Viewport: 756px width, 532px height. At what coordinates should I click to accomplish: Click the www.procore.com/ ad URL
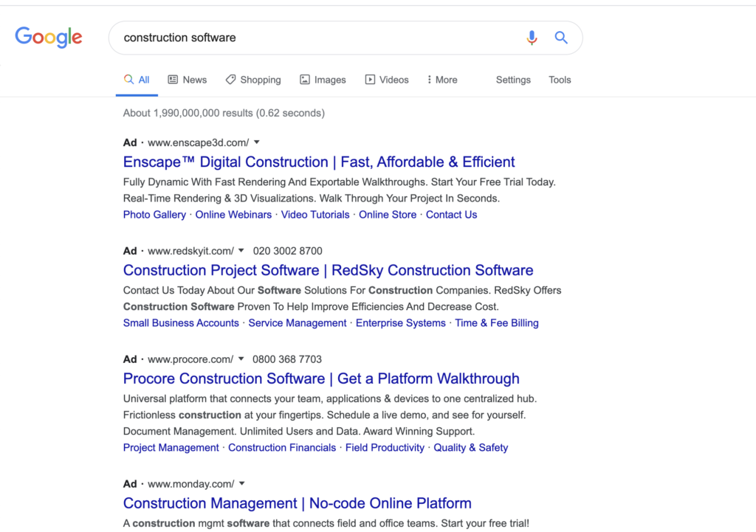(x=190, y=359)
